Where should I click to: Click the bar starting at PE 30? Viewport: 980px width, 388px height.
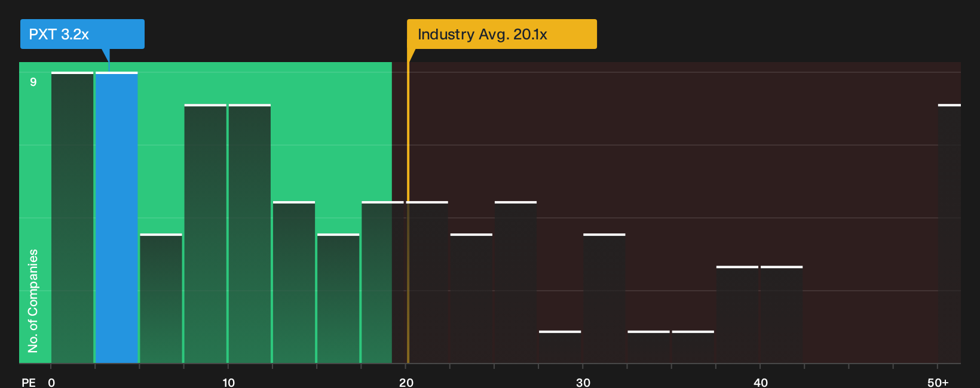pos(604,298)
